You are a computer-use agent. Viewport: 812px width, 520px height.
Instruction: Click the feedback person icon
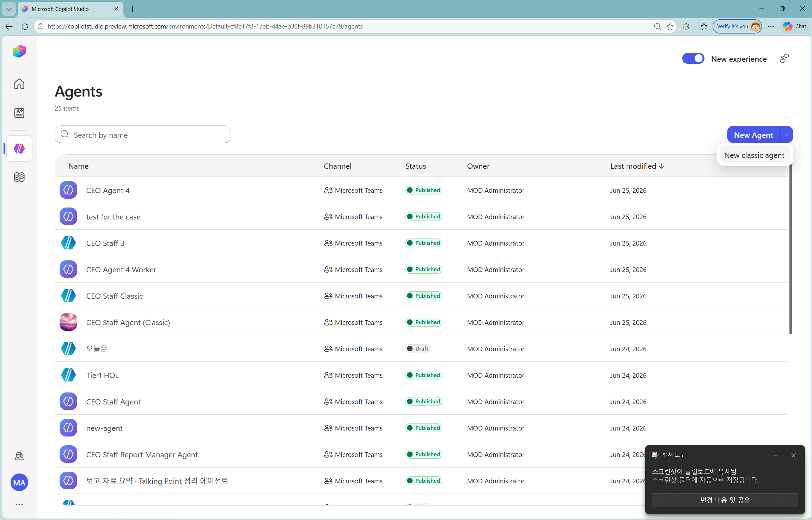click(784, 58)
